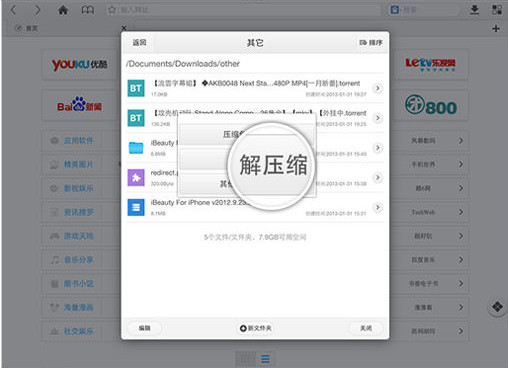The width and height of the screenshot is (508, 368).
Task: Go back with the browser back arrow
Action: click(x=13, y=10)
